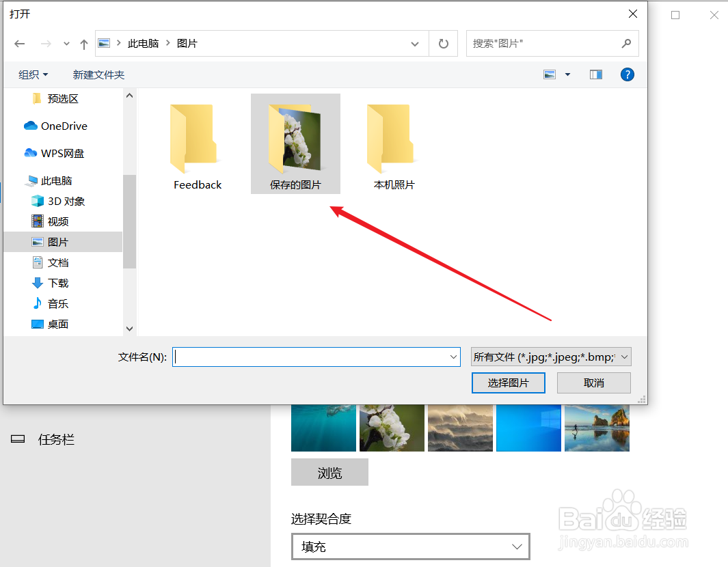This screenshot has width=728, height=567.
Task: Click the forward navigation arrow
Action: pos(46,44)
